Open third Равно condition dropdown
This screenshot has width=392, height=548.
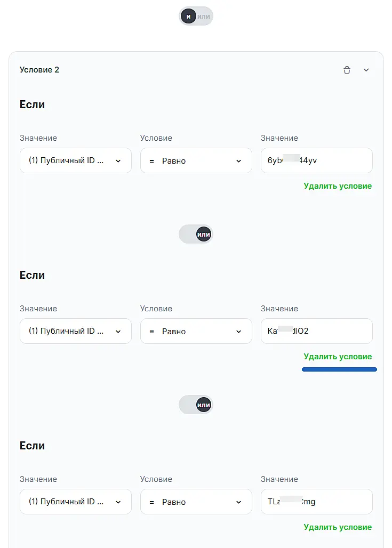click(196, 502)
